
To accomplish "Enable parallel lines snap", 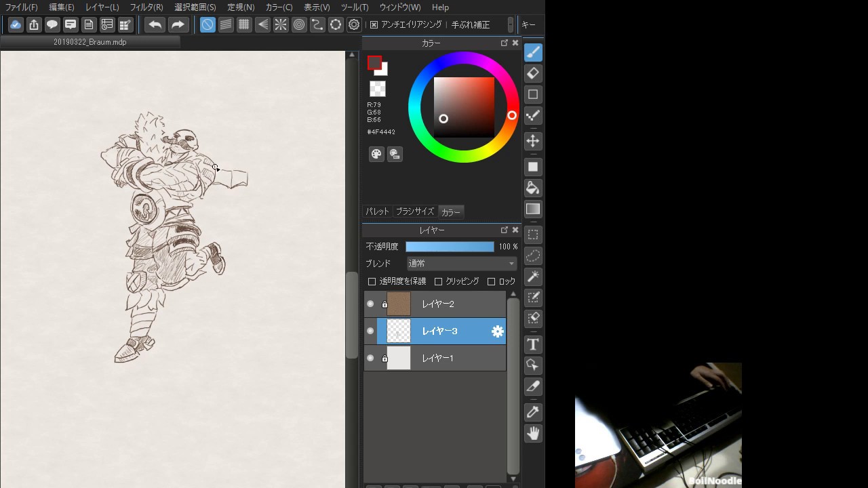I will tap(226, 25).
